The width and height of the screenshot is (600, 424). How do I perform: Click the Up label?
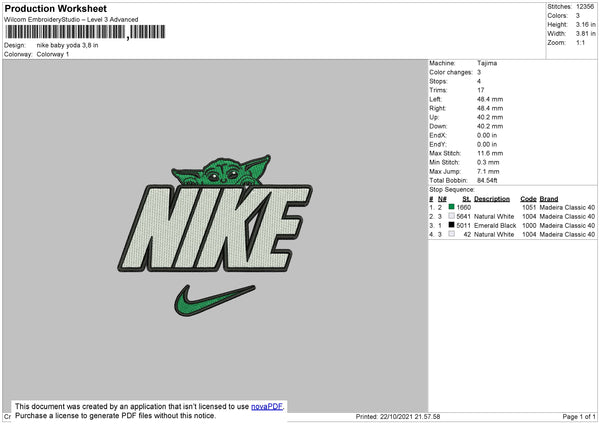click(434, 117)
